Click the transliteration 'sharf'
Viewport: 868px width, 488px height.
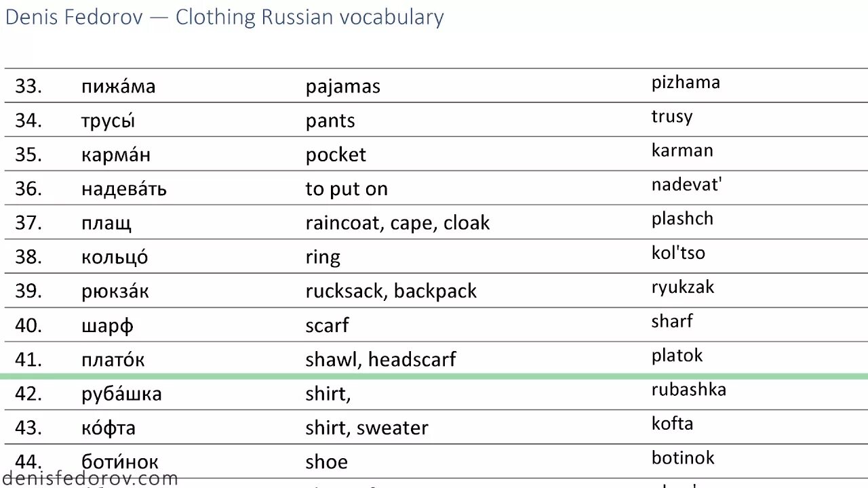[672, 321]
